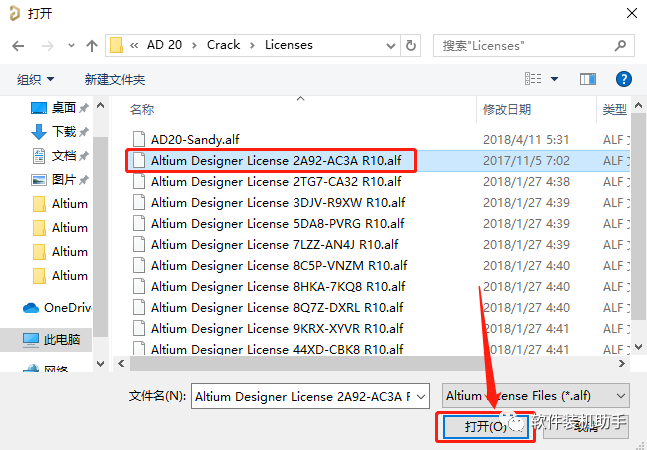Image resolution: width=647 pixels, height=450 pixels.
Task: Go forward with the right arrow
Action: pyautogui.click(x=48, y=46)
